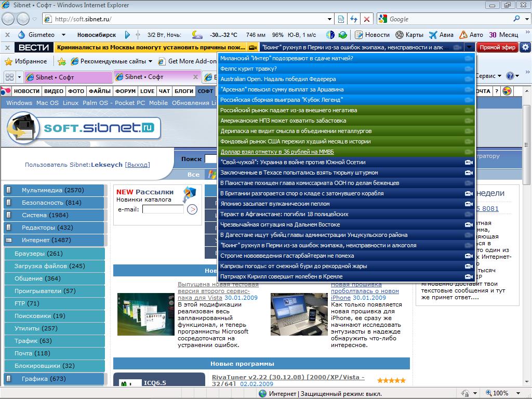Open Gismeteo Карты maps button
Image resolution: width=532 pixels, height=399 pixels.
tap(409, 35)
